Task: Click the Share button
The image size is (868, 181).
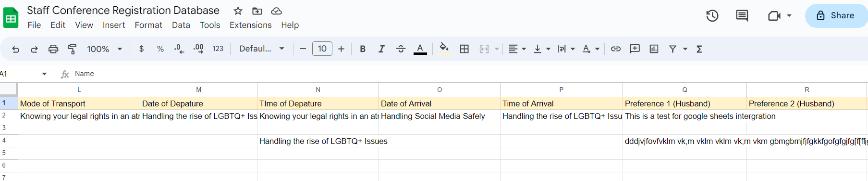Action: tap(836, 15)
